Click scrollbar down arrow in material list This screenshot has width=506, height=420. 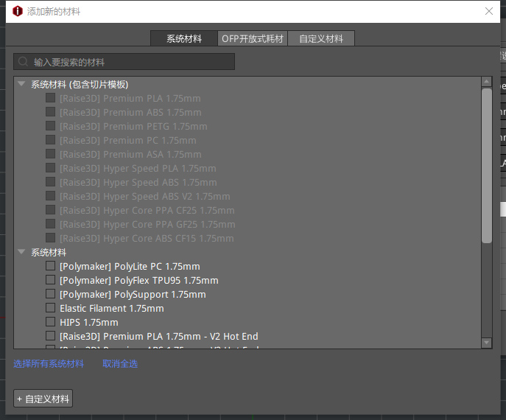[486, 343]
